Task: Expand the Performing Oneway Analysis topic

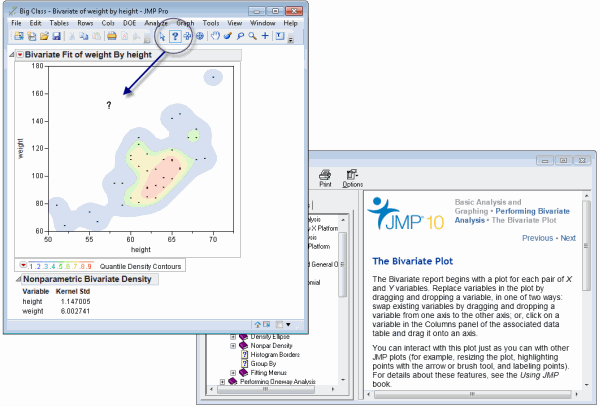Action: click(x=222, y=382)
